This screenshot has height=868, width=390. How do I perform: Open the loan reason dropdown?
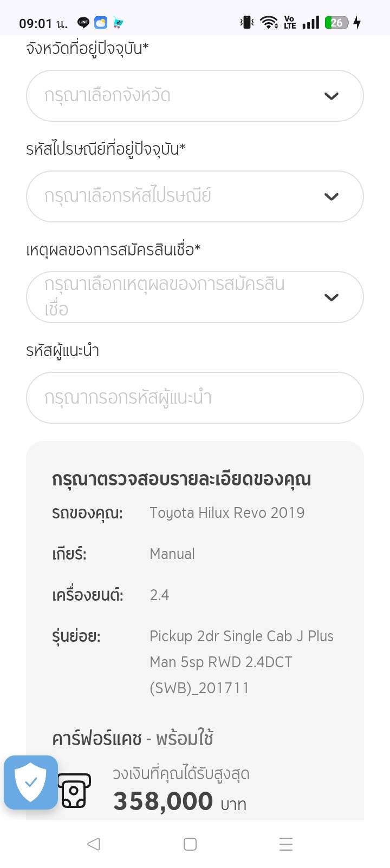tap(179, 297)
